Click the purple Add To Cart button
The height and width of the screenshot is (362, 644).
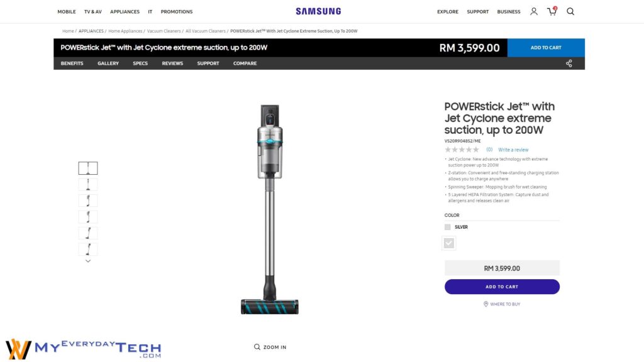(502, 287)
